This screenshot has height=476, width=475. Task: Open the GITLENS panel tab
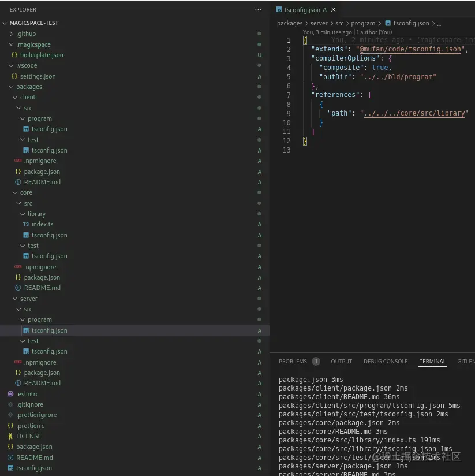point(466,361)
